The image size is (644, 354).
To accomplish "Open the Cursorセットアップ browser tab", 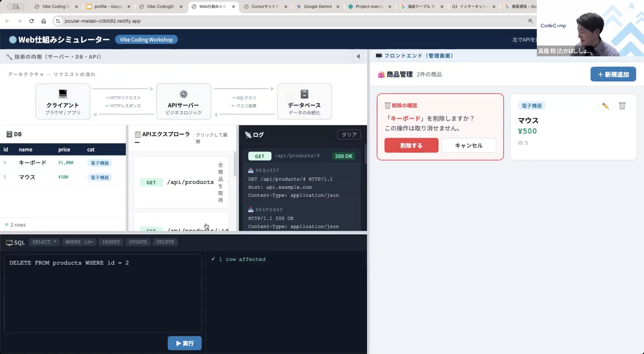I will point(265,7).
